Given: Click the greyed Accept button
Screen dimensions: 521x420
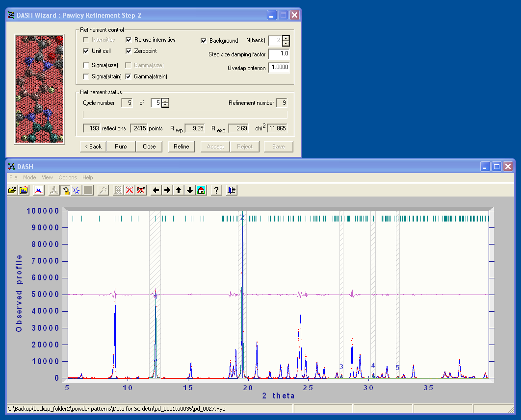Looking at the screenshot, I should point(215,147).
